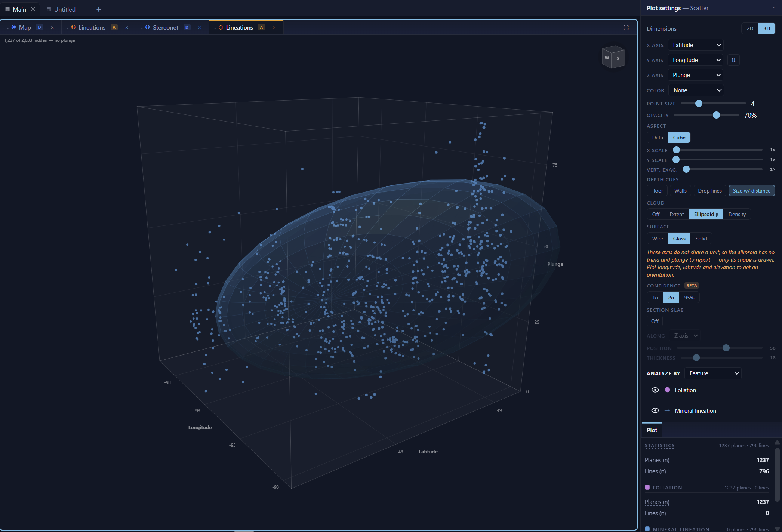
Task: Select the 3D dimensions option
Action: point(767,28)
